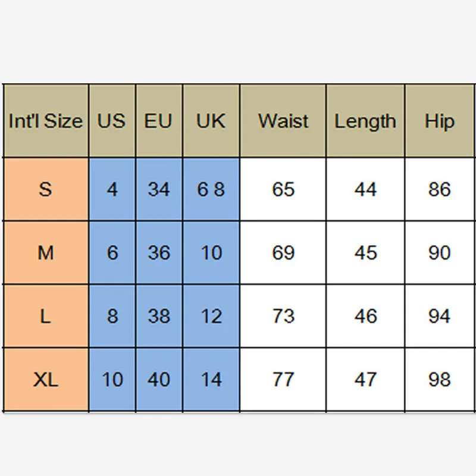Click the M size row label
476x476 pixels.
click(x=46, y=253)
